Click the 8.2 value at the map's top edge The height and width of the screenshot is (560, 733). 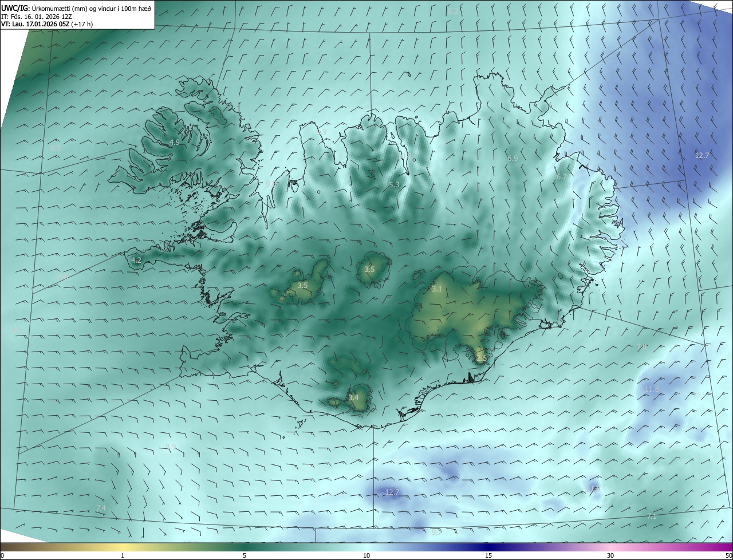tap(452, 11)
